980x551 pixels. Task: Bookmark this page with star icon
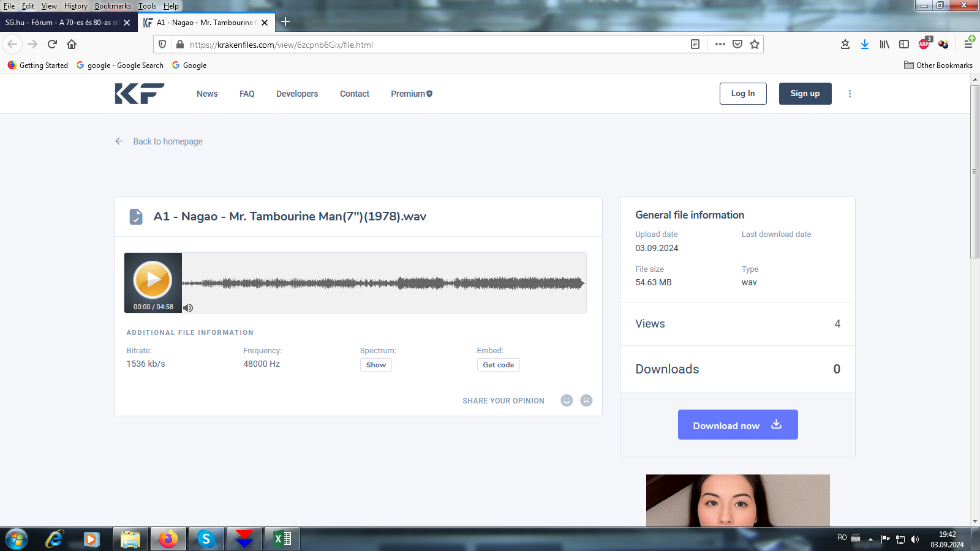(x=755, y=44)
